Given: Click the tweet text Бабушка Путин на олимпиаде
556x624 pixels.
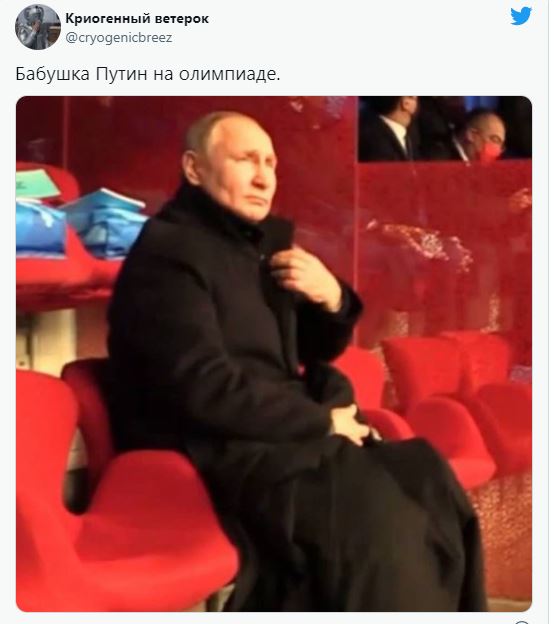Looking at the screenshot, I should (148, 74).
